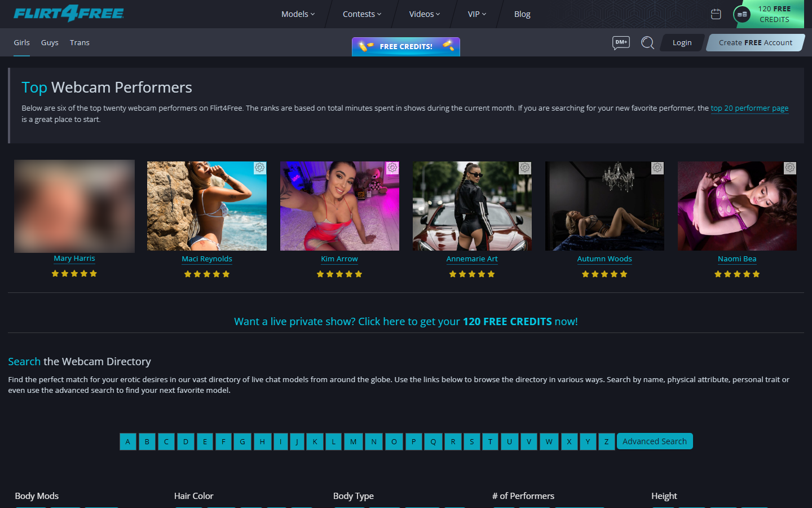The width and height of the screenshot is (812, 508).
Task: Open the Advanced Search button
Action: click(655, 441)
